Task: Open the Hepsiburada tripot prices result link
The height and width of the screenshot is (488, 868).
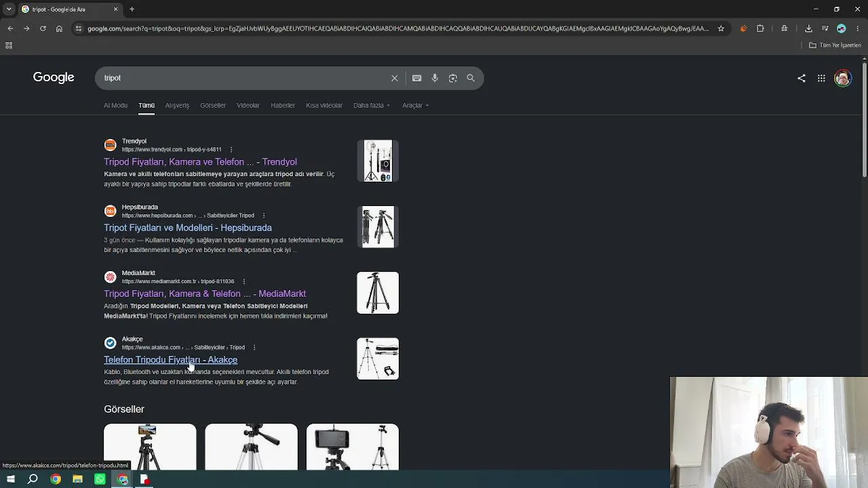Action: (188, 228)
